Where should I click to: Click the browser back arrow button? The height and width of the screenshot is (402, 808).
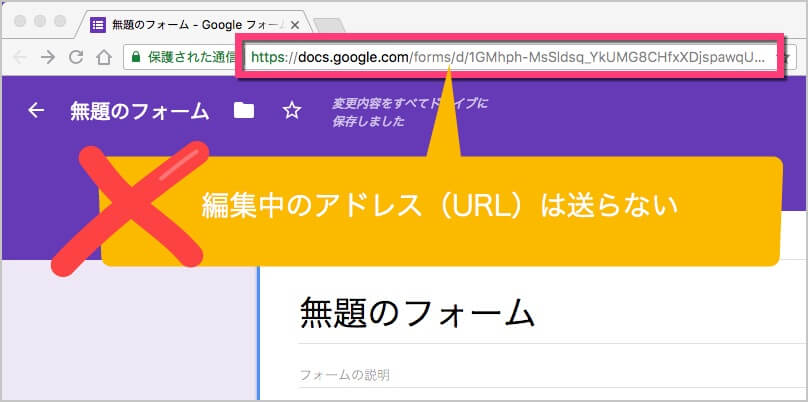(x=20, y=57)
